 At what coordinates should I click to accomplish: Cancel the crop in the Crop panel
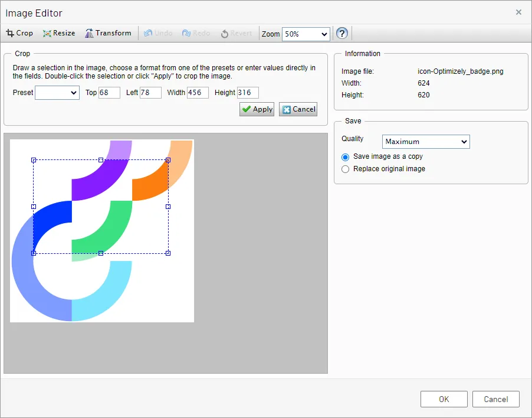pyautogui.click(x=298, y=109)
